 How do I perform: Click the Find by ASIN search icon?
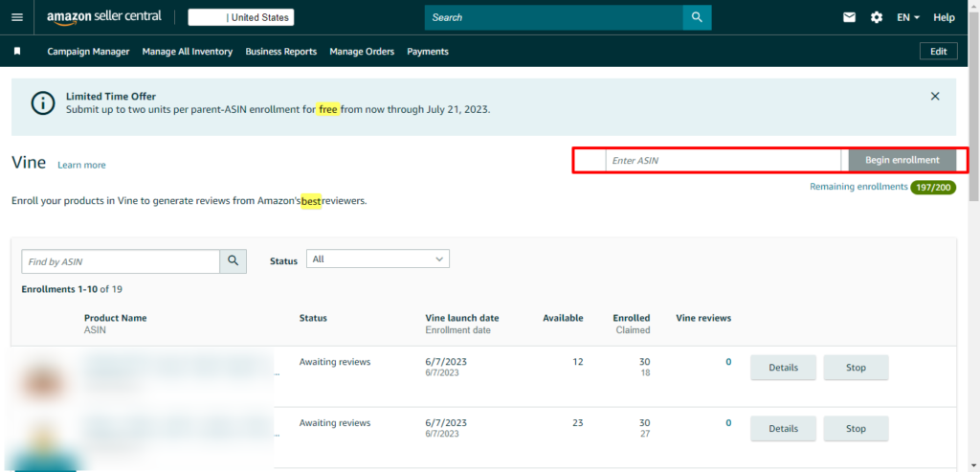[x=233, y=261]
